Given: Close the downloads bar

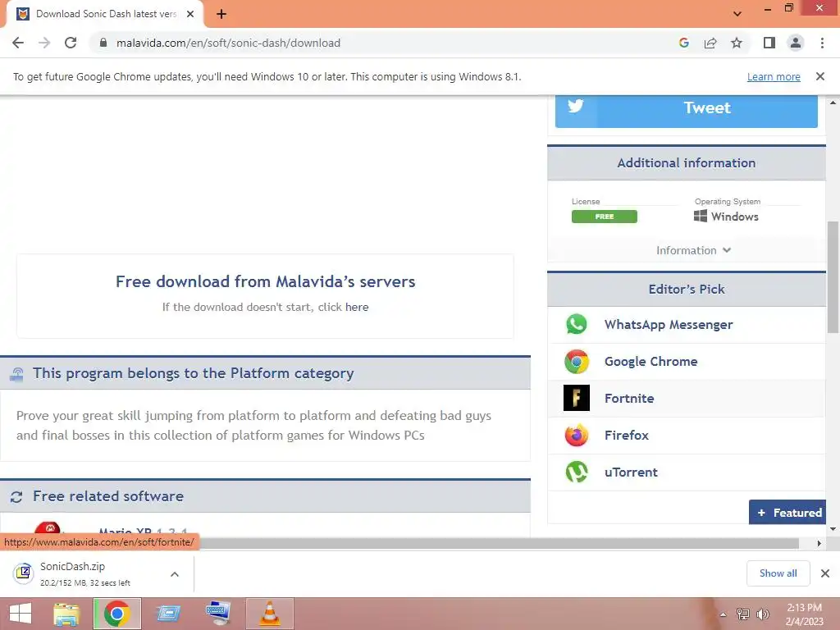Looking at the screenshot, I should [825, 573].
